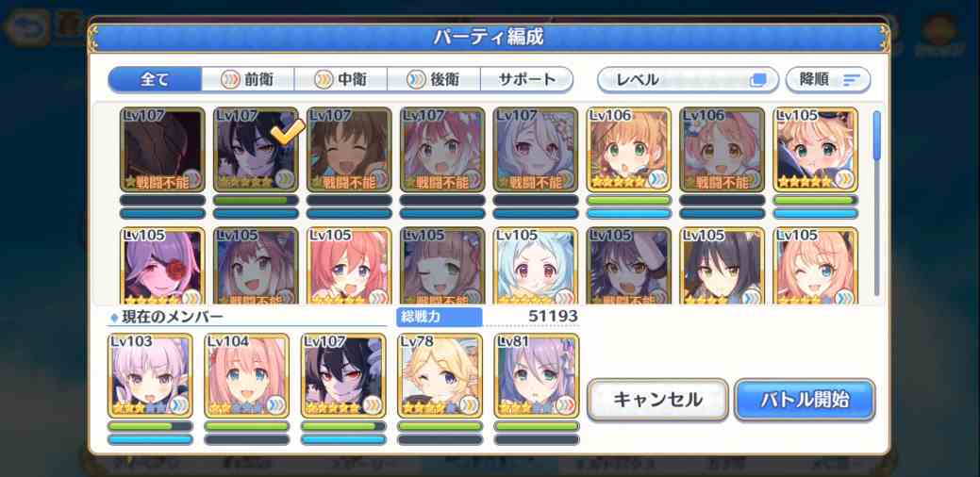
Task: Select the Lv106 orange-haired character
Action: 629,150
